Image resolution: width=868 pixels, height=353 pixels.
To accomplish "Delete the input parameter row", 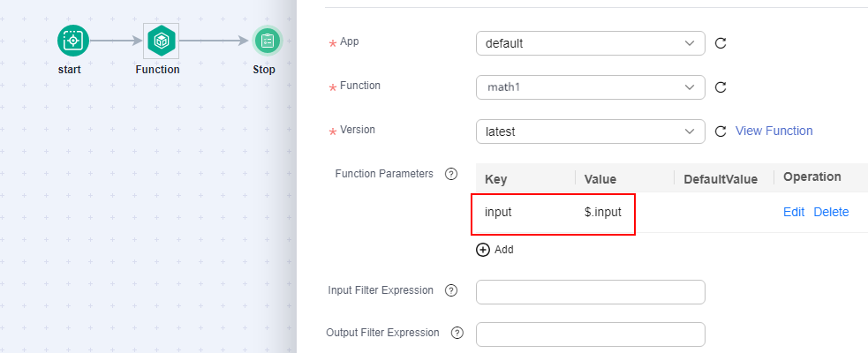I will (831, 212).
